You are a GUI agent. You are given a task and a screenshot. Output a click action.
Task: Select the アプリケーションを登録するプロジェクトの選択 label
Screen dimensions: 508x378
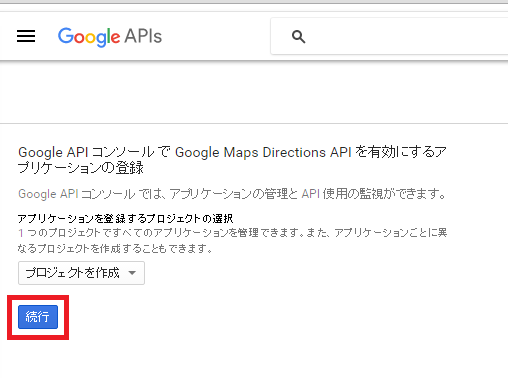[125, 219]
